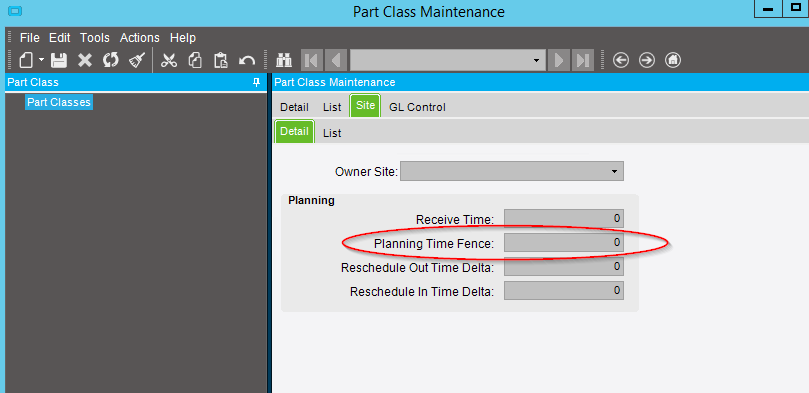Screen dimensions: 809x393
Task: Click the New document icon
Action: [26, 60]
